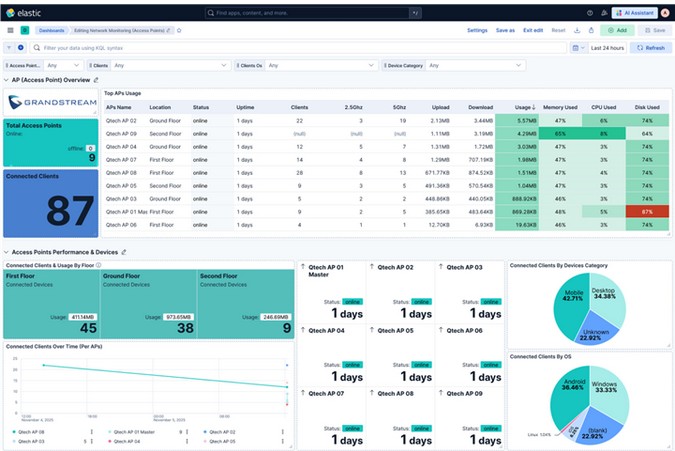
Task: Open legend options for Qtech AP 03
Action: [x=91, y=441]
